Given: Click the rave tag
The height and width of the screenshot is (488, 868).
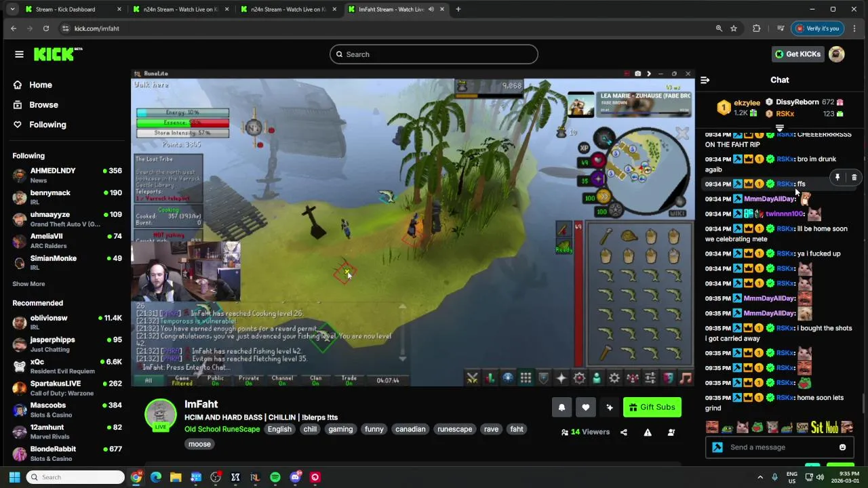Looking at the screenshot, I should pyautogui.click(x=491, y=429).
